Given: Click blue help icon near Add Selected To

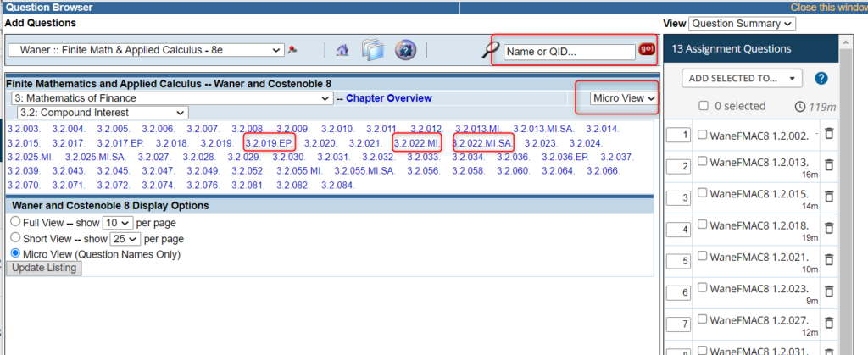Looking at the screenshot, I should (x=821, y=78).
